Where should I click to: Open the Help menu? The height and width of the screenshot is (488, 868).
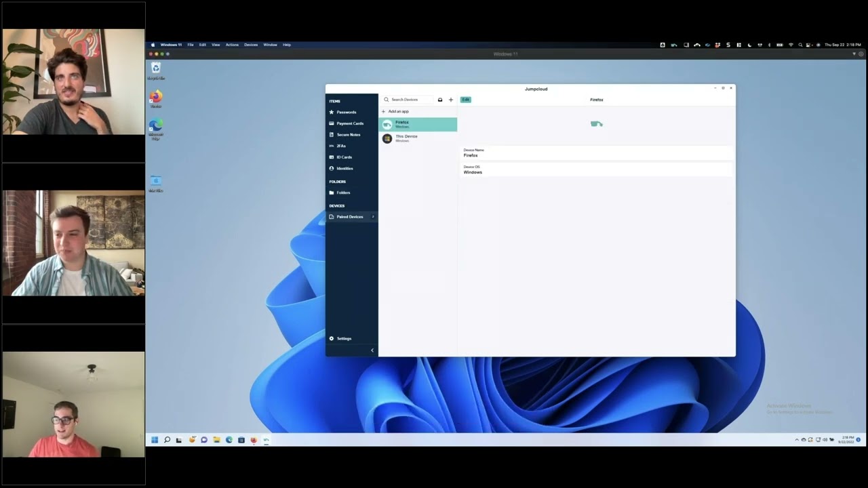pos(287,45)
